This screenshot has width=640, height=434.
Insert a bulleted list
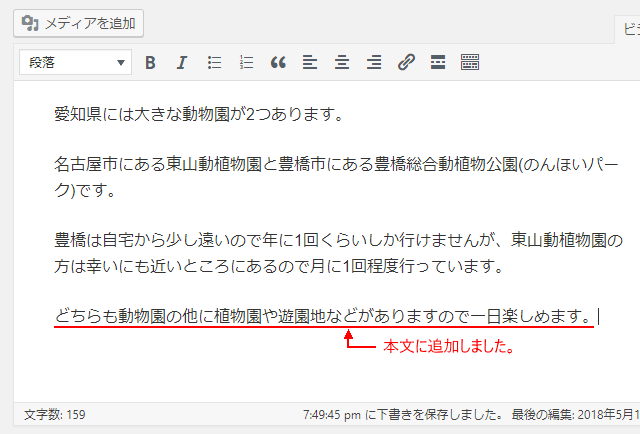point(214,62)
